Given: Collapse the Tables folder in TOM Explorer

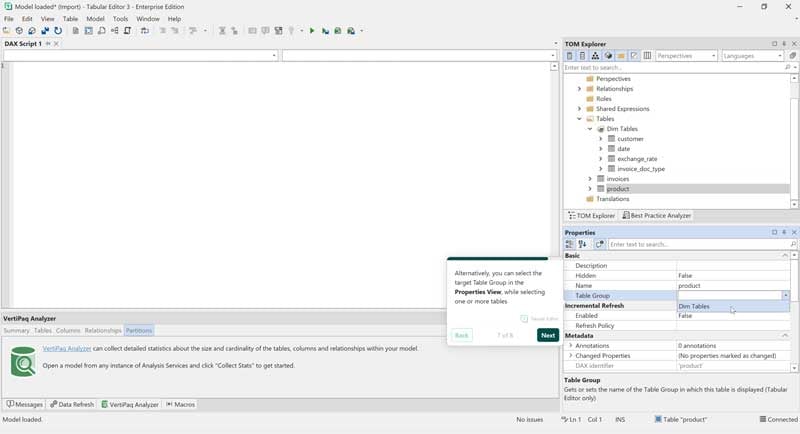Looking at the screenshot, I should (579, 119).
